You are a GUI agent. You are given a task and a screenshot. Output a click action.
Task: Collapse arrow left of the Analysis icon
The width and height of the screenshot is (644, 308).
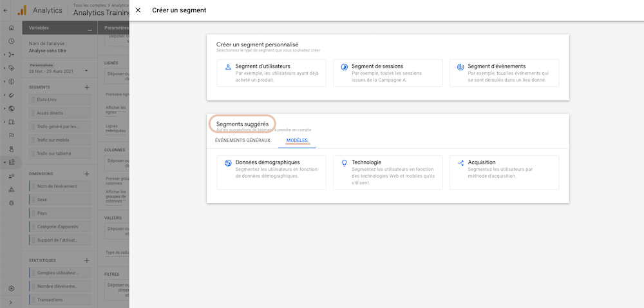pos(5,162)
